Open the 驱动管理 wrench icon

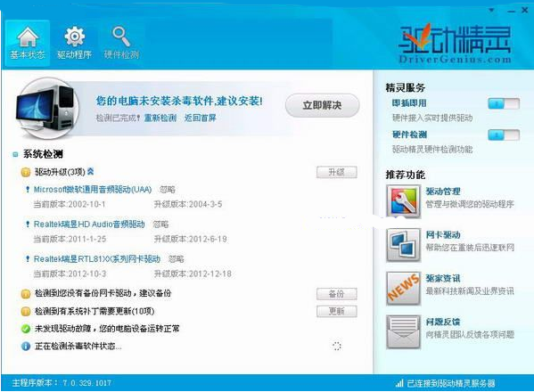pyautogui.click(x=403, y=201)
